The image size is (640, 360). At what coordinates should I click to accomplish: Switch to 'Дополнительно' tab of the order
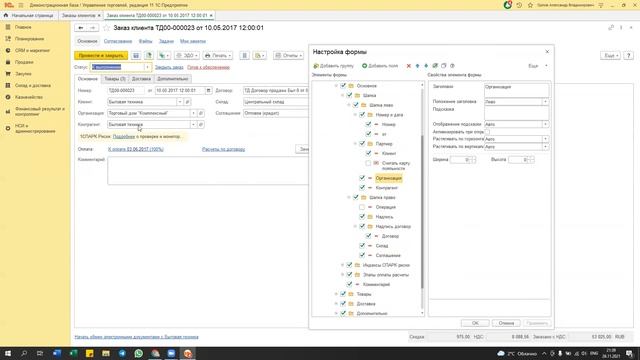pyautogui.click(x=173, y=79)
